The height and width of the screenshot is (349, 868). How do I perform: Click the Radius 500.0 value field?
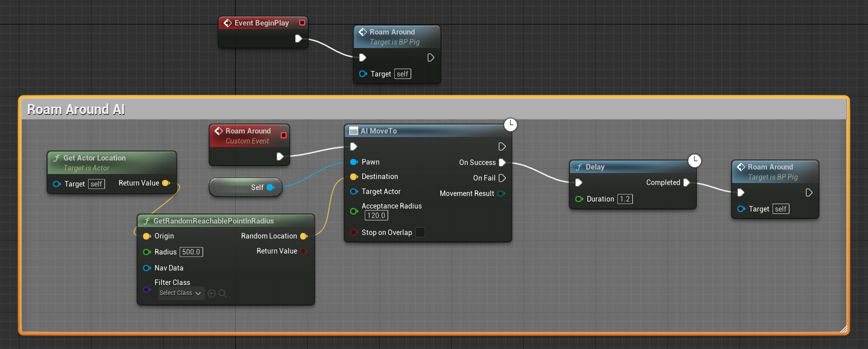click(191, 252)
